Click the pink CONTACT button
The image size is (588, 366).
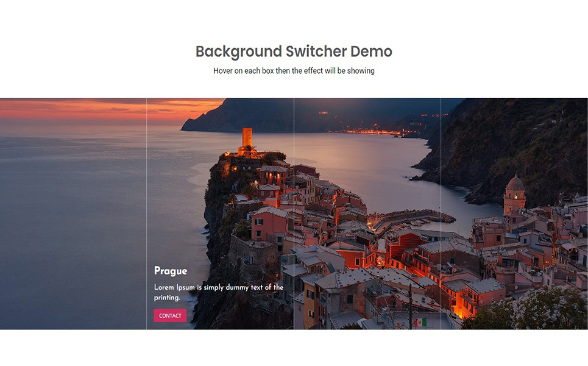click(x=170, y=315)
